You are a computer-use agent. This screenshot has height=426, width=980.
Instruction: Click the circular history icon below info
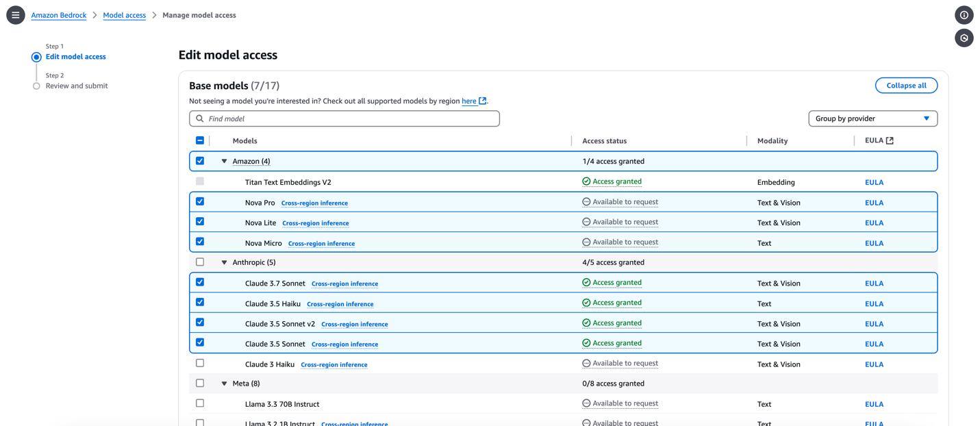pyautogui.click(x=964, y=38)
